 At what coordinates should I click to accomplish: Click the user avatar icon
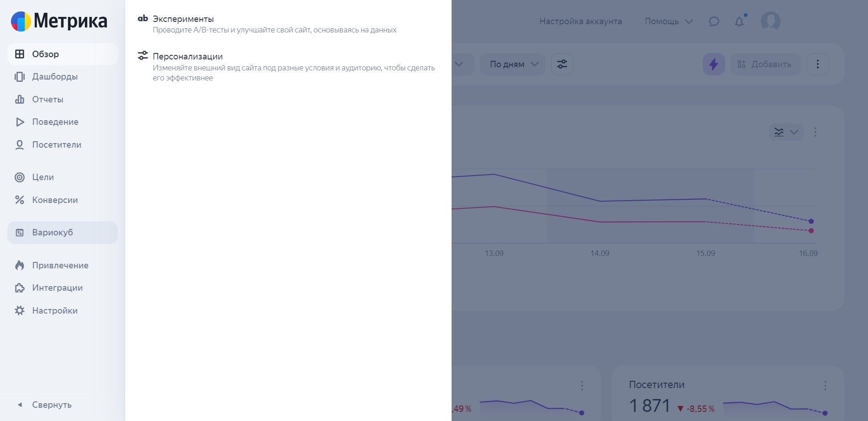[x=771, y=21]
